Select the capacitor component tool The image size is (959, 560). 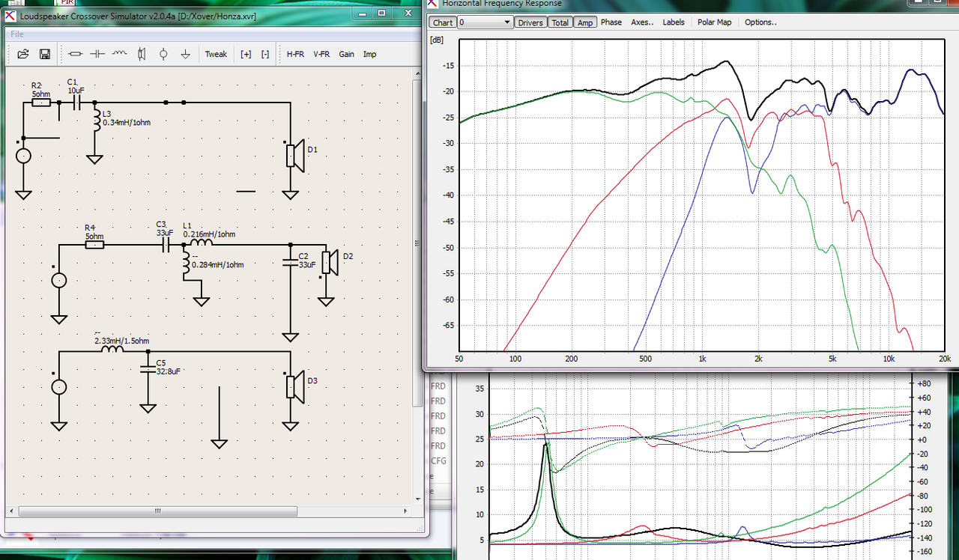click(97, 54)
